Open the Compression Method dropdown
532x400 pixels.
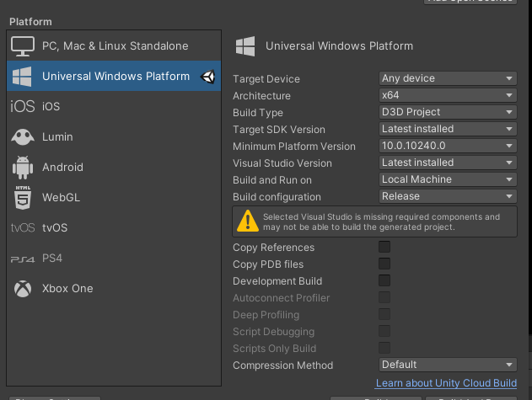447,365
